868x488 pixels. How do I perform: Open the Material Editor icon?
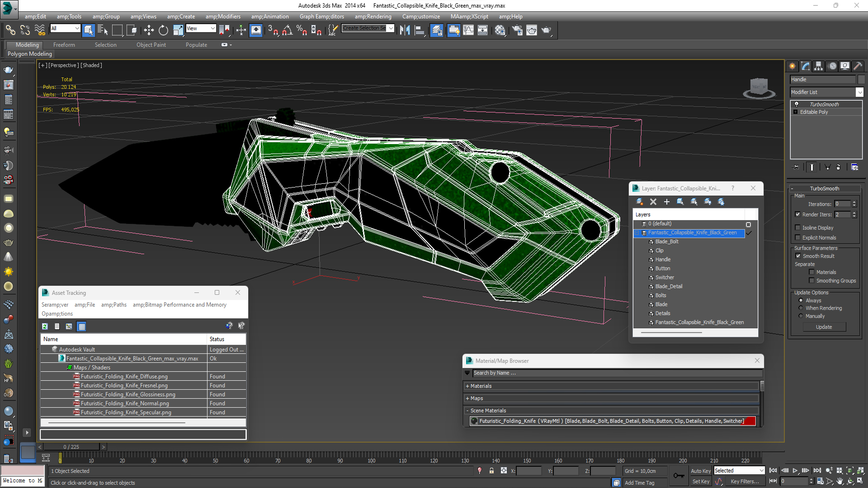click(500, 30)
